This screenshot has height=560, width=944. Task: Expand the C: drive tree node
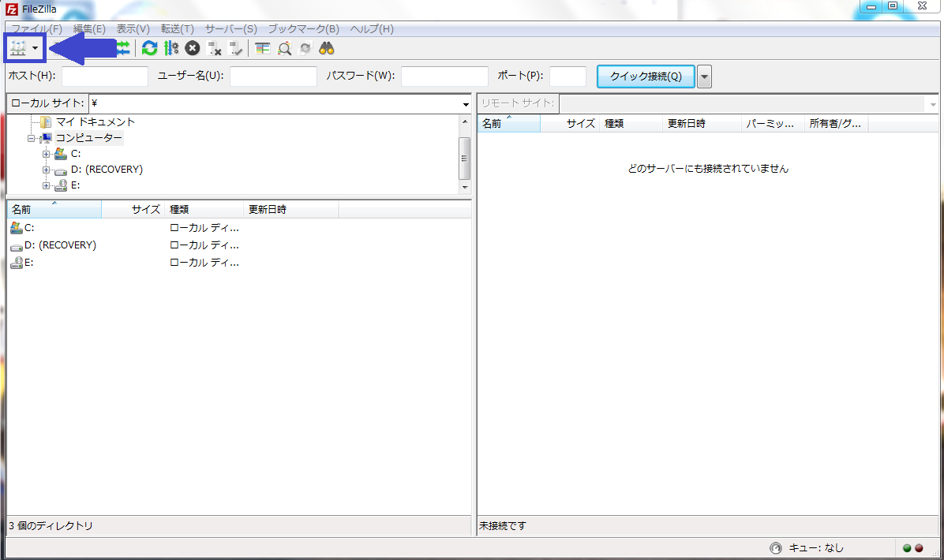[x=47, y=154]
